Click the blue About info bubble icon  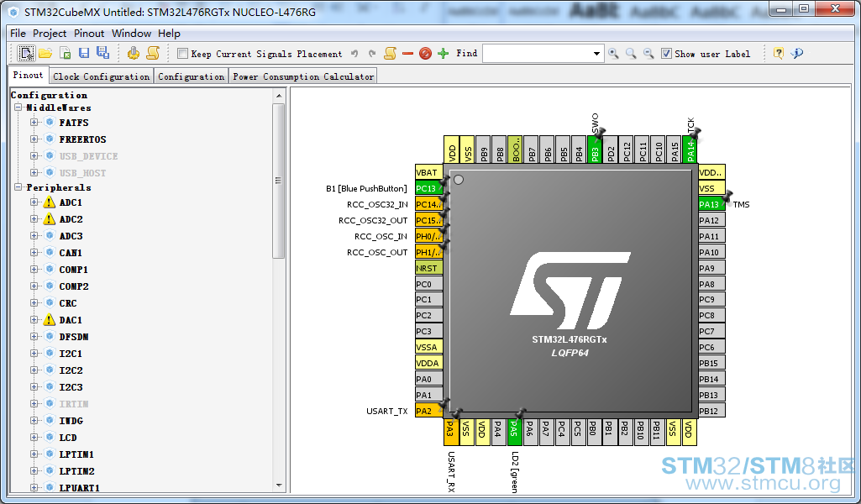[797, 53]
